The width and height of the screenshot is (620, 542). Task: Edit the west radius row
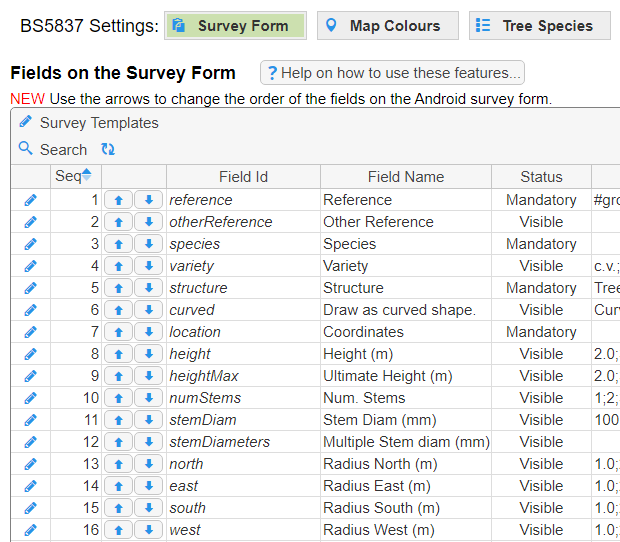tap(30, 530)
